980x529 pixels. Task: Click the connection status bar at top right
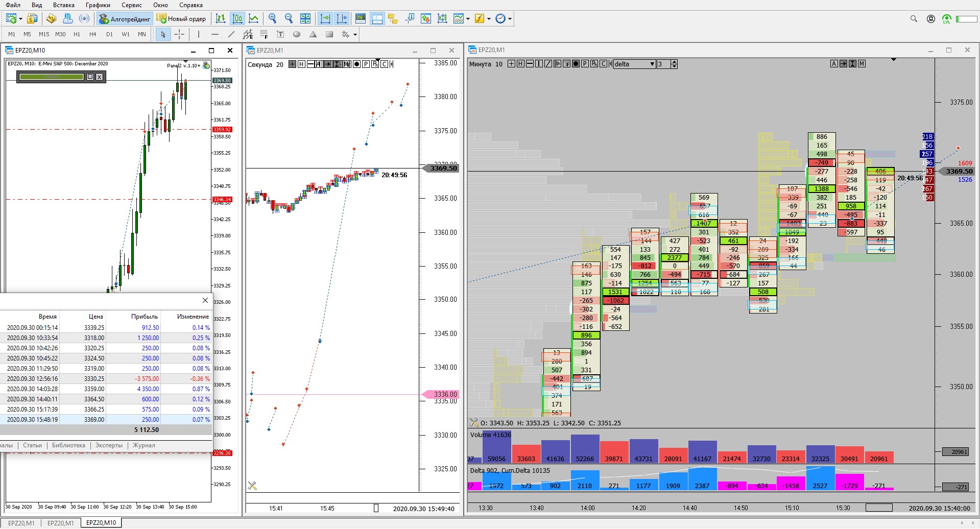point(966,19)
